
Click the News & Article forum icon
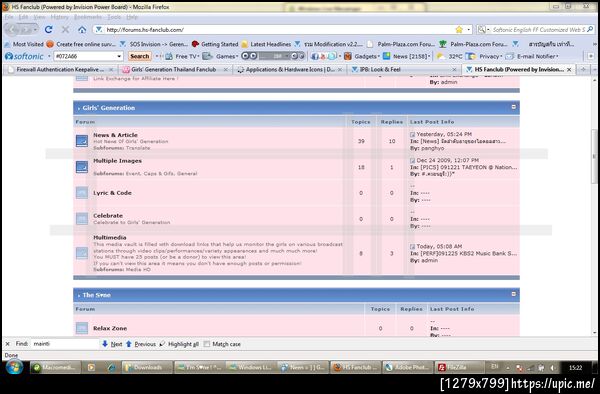coord(82,141)
